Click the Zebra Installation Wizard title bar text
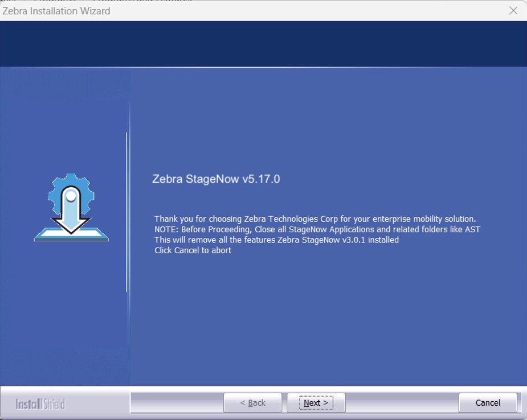The width and height of the screenshot is (527, 420). click(56, 11)
